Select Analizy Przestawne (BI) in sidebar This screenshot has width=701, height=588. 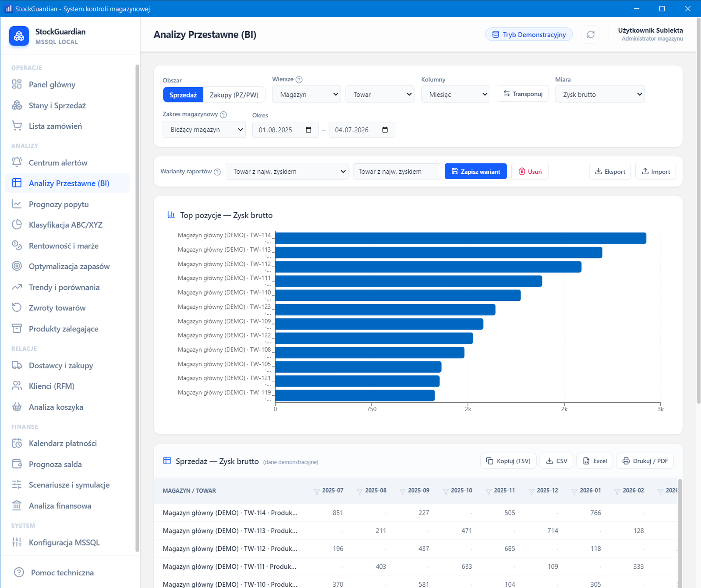(x=68, y=183)
